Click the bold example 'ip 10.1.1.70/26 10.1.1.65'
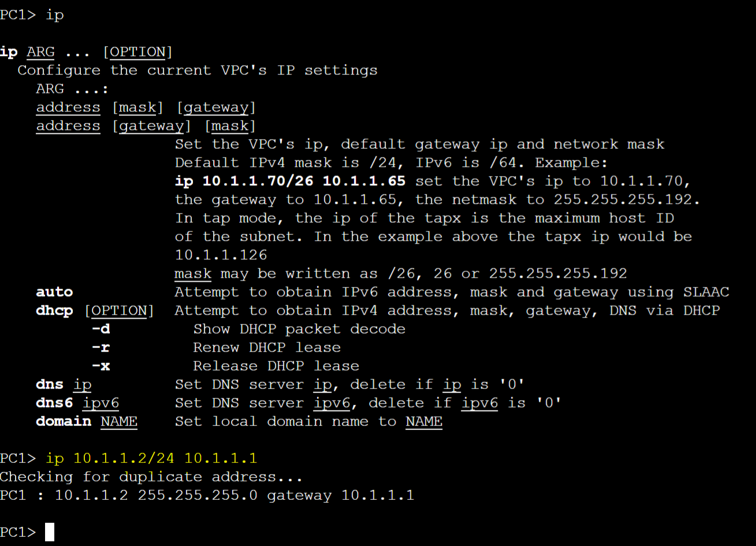The image size is (756, 546). click(290, 181)
